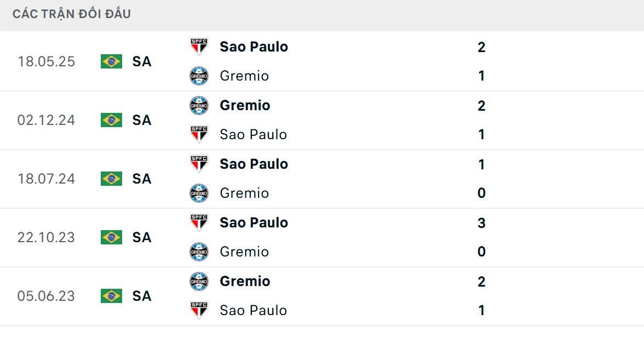This screenshot has height=337, width=644.
Task: Click Gremio crest in 05.06.23 match
Action: [199, 281]
